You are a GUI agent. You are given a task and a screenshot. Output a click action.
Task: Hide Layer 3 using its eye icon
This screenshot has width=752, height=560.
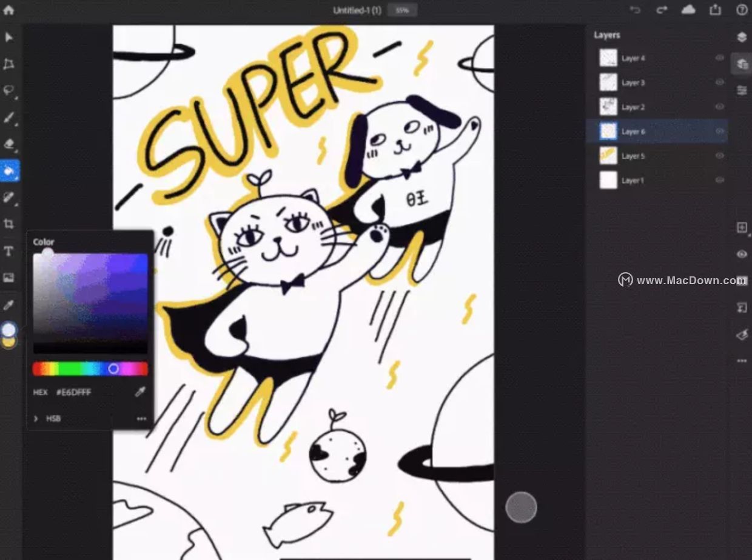point(720,82)
